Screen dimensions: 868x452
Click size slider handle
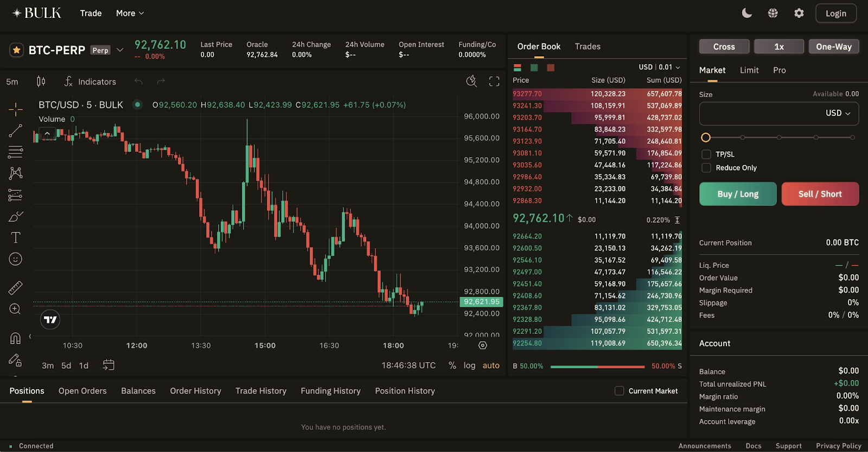click(x=706, y=138)
